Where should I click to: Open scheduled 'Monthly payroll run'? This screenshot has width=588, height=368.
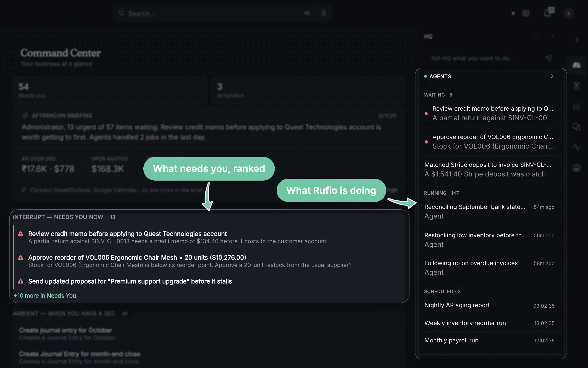[x=490, y=340]
